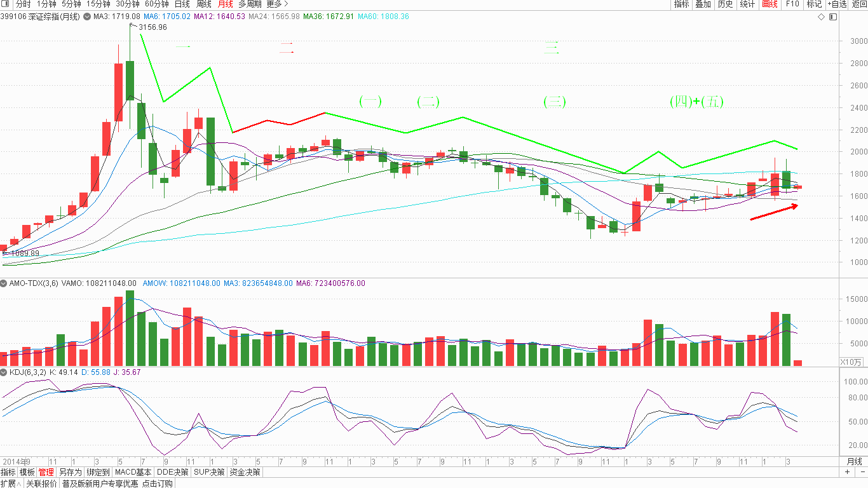Screen dimensions: 868x488
Task: Click 另存为 save-as option
Action: (x=71, y=472)
